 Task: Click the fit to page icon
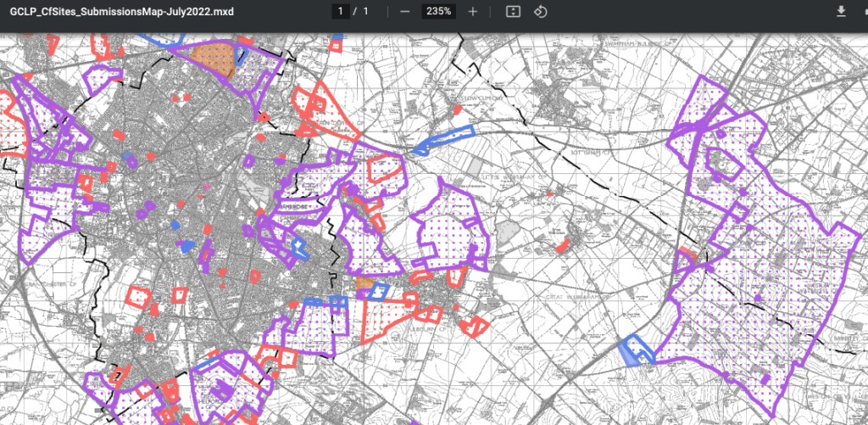[x=513, y=12]
